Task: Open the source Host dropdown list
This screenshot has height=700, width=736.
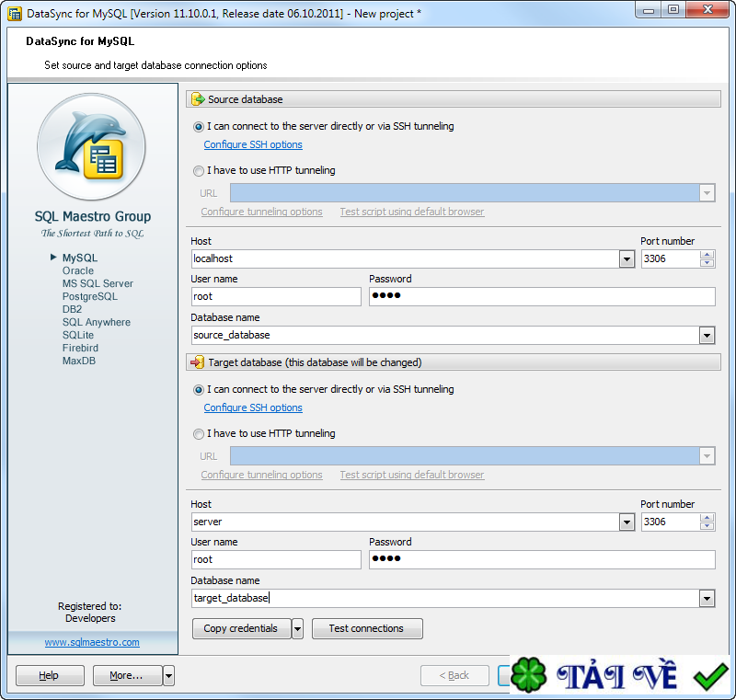Action: pyautogui.click(x=627, y=259)
